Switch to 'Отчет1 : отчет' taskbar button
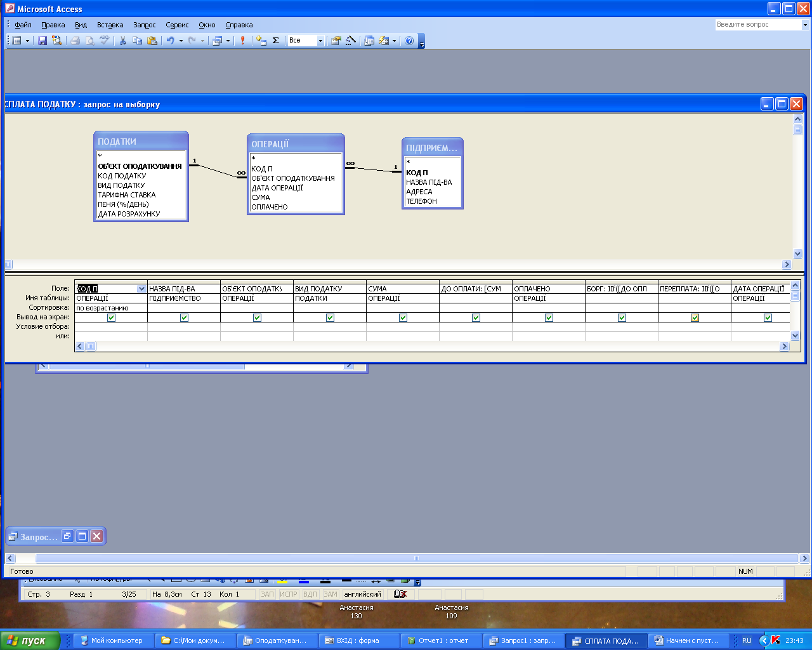Viewport: 812px width, 650px height. tap(441, 640)
